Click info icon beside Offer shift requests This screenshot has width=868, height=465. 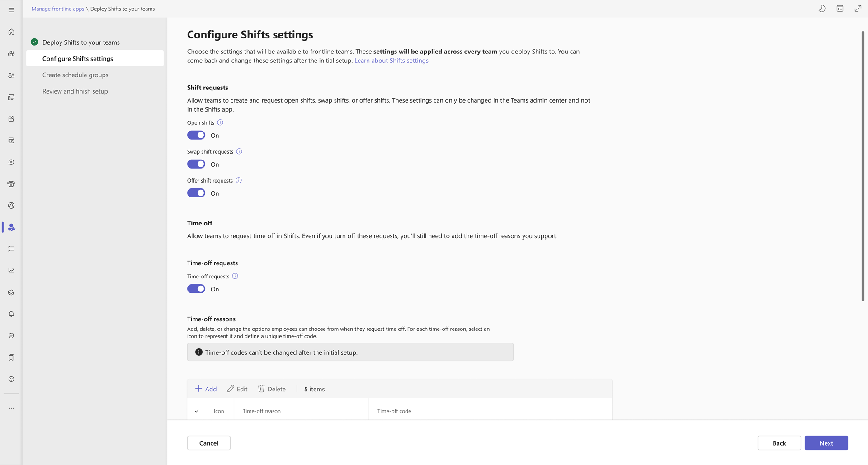click(239, 180)
